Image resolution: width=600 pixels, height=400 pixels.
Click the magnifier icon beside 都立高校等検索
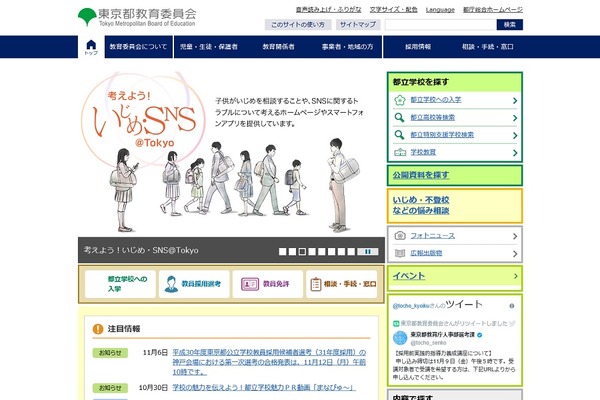399,118
